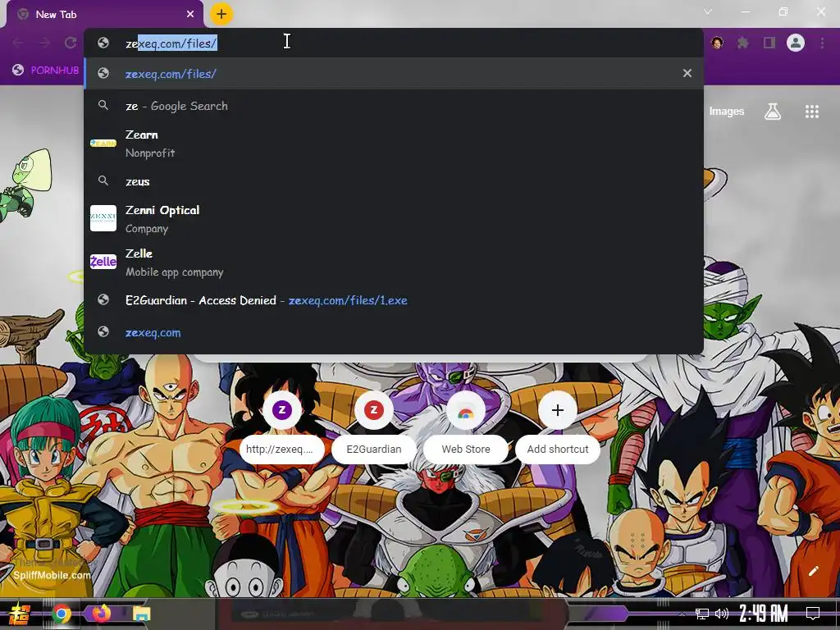This screenshot has width=840, height=630.
Task: Select the zeus search suggestion
Action: click(393, 181)
